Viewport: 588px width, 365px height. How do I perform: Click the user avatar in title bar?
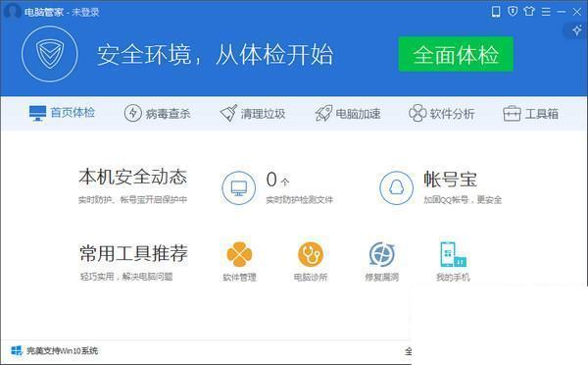pyautogui.click(x=12, y=11)
